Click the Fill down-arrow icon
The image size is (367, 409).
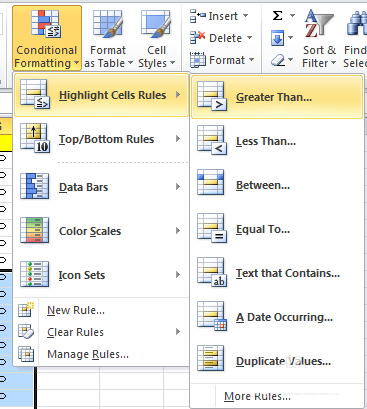coord(277,38)
